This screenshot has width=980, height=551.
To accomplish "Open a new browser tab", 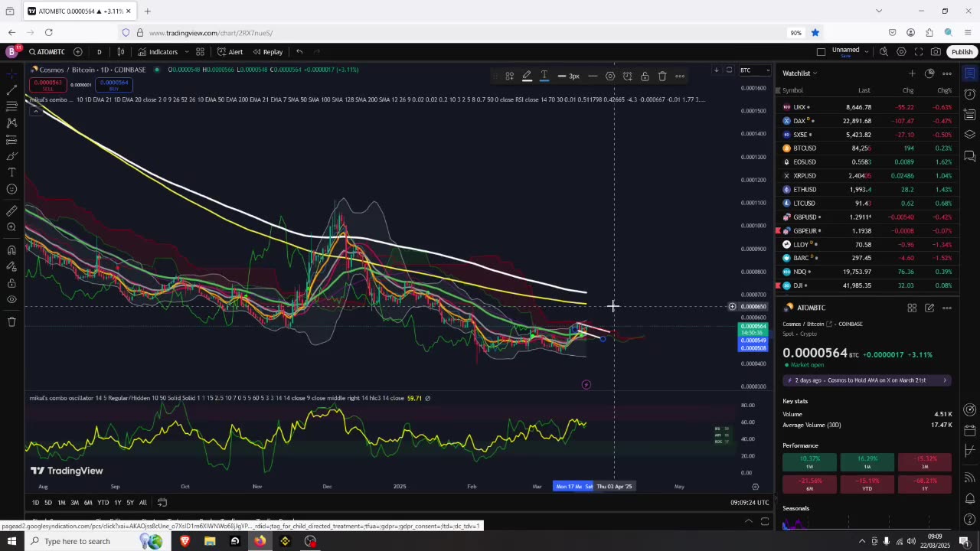I will 148,11.
